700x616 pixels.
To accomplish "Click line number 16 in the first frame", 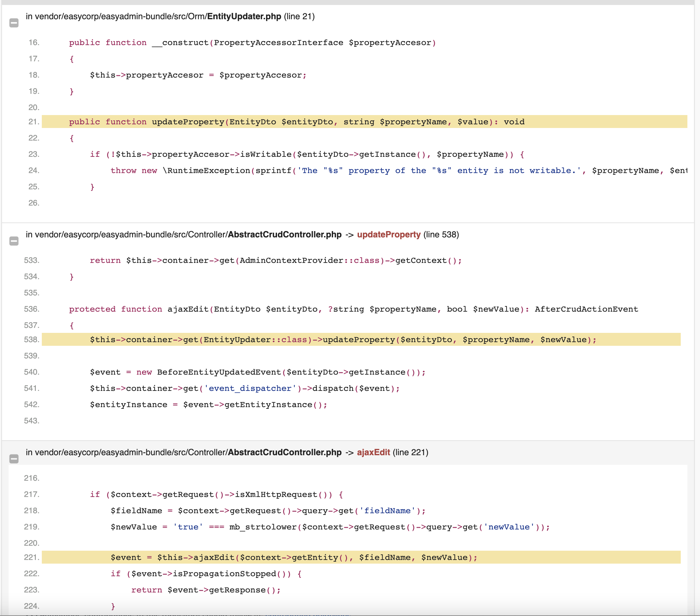I will [34, 42].
